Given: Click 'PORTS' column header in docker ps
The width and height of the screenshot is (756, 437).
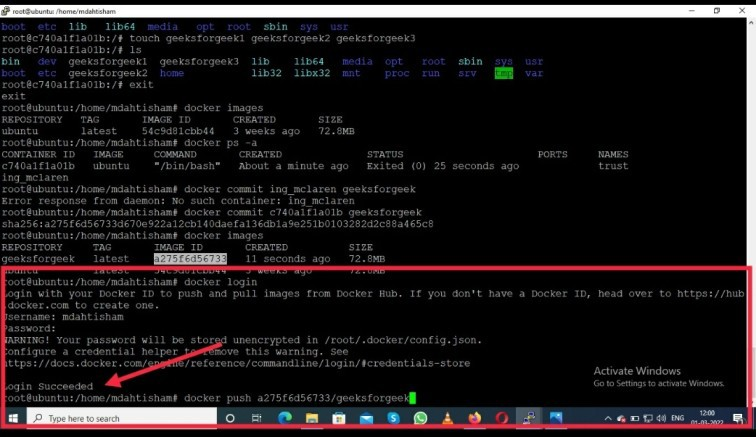Looking at the screenshot, I should point(553,154).
